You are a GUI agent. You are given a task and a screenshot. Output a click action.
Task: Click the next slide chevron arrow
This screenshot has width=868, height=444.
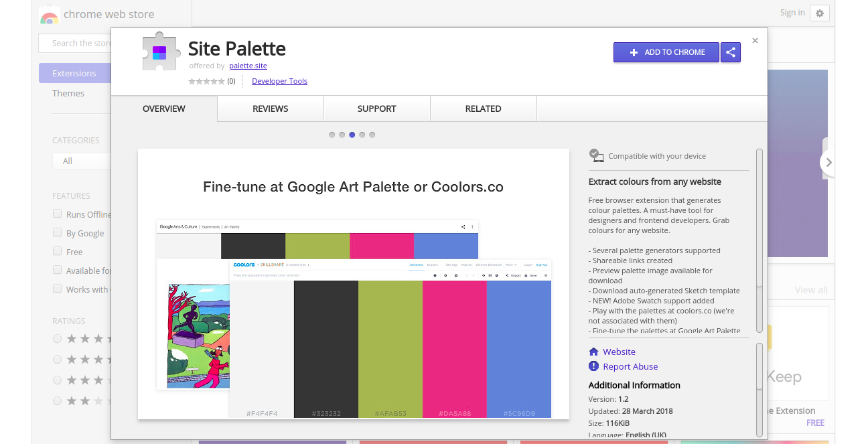[x=828, y=162]
